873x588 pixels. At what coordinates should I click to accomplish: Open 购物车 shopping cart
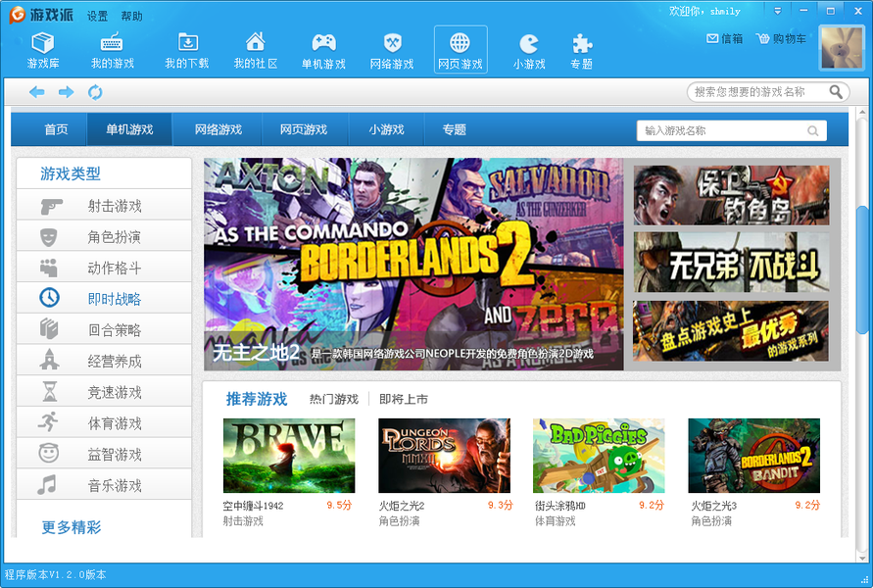(781, 38)
